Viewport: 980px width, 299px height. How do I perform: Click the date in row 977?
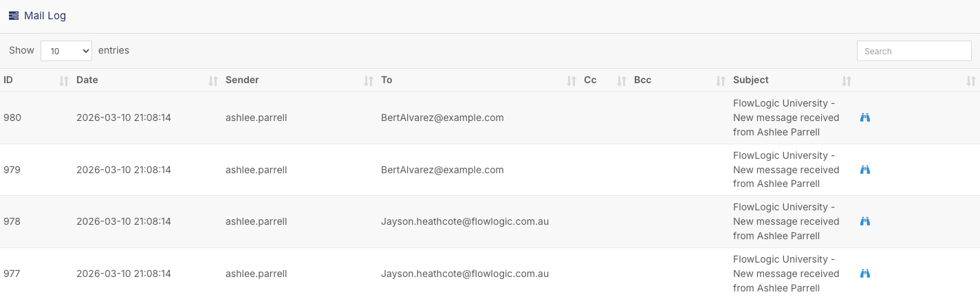(x=124, y=274)
